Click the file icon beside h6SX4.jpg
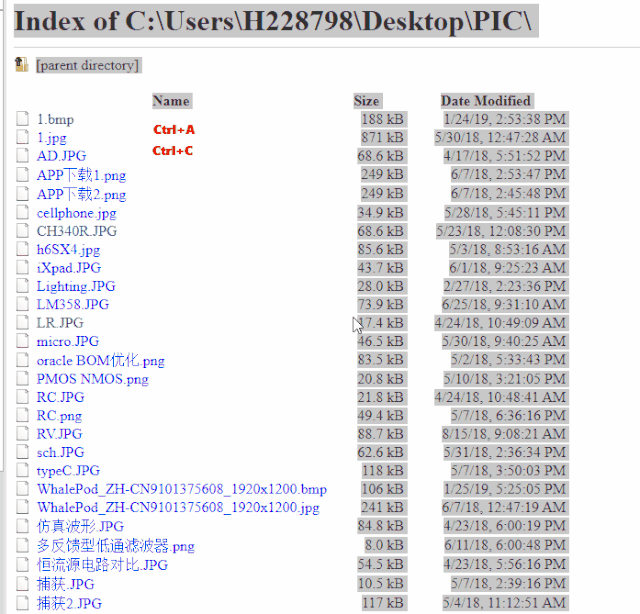 point(22,249)
